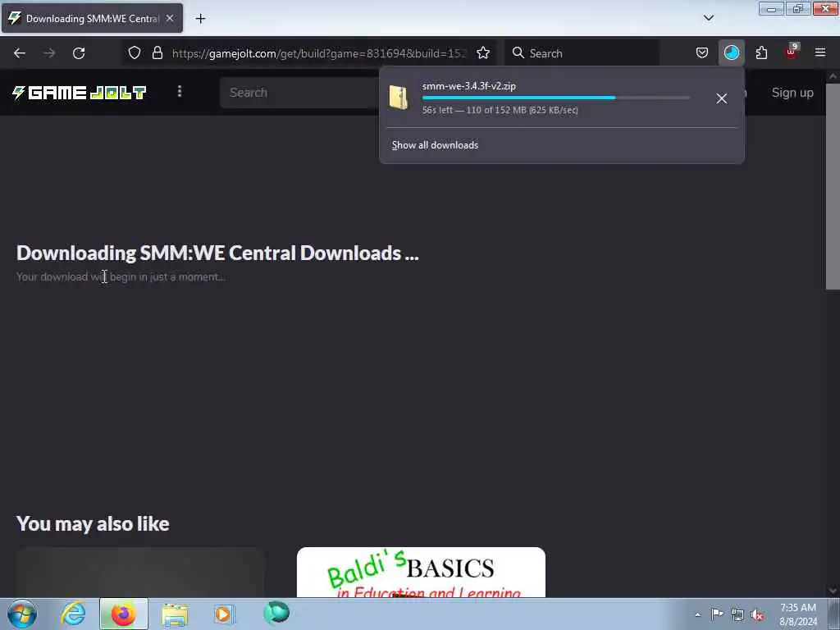
Task: Cancel the smm-we-3.4.3f-v2.zip download
Action: pos(722,98)
